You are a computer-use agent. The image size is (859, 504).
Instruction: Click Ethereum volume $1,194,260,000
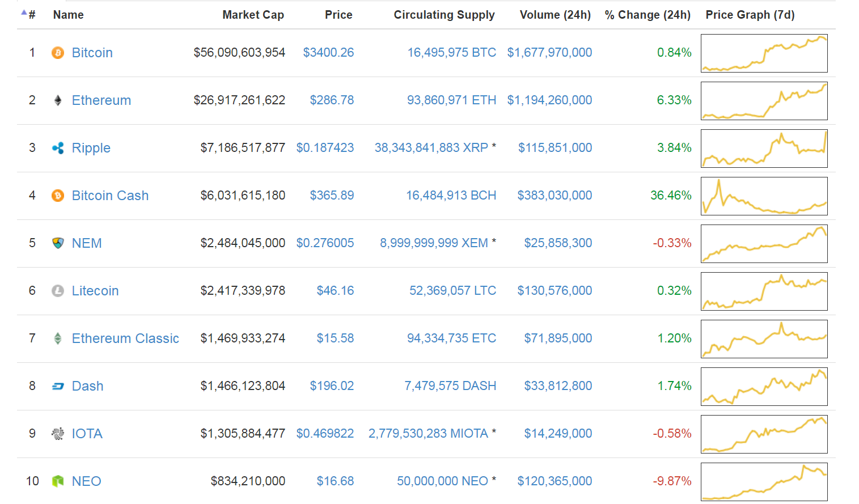click(x=549, y=100)
